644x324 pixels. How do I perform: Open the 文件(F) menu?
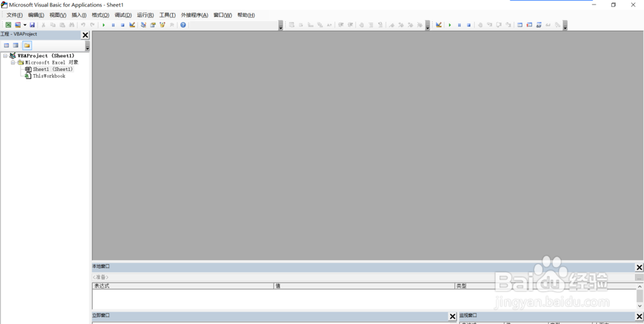(14, 15)
